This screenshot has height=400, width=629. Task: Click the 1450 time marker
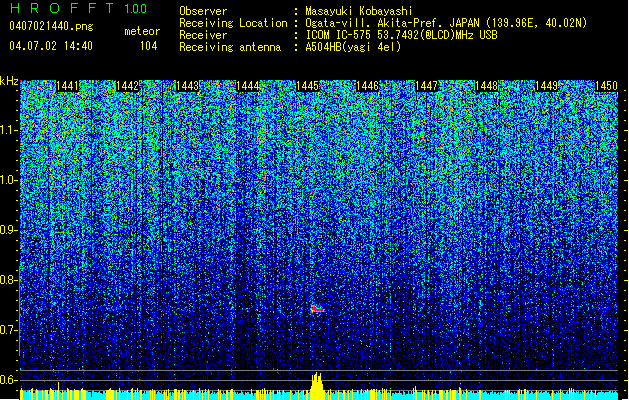tap(606, 86)
